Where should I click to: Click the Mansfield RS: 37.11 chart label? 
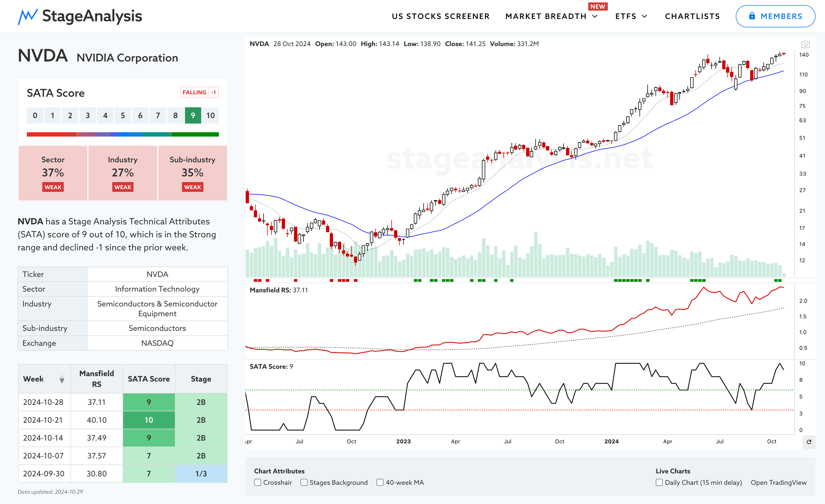279,290
